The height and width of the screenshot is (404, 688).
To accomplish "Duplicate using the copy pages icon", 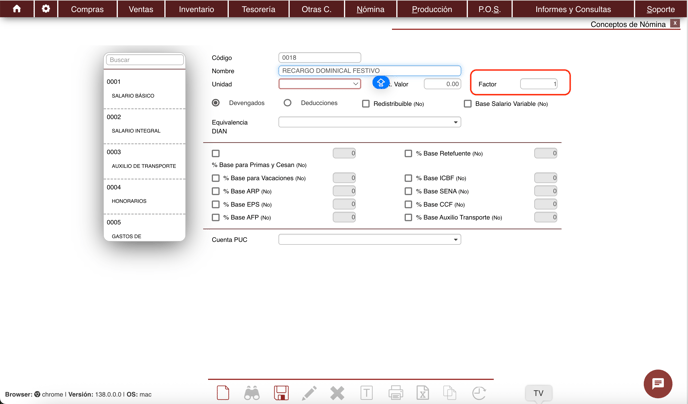I will pos(450,393).
